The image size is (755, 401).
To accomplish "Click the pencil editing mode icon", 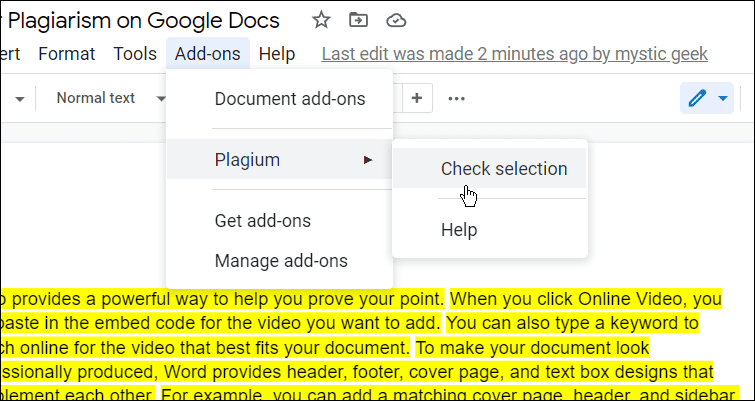I will pyautogui.click(x=697, y=98).
